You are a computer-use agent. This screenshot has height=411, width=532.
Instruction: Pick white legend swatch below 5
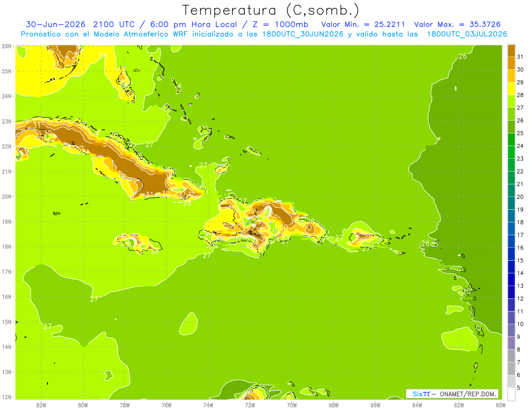(511, 394)
